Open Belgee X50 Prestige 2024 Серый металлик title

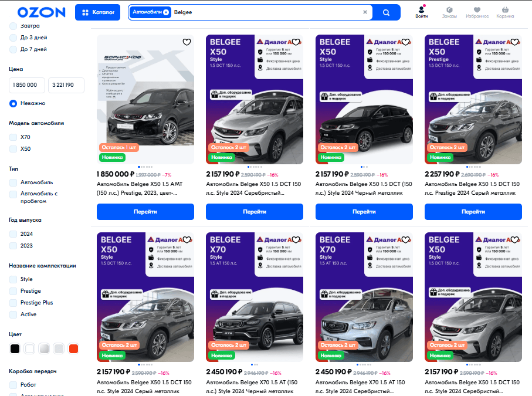pos(473,188)
